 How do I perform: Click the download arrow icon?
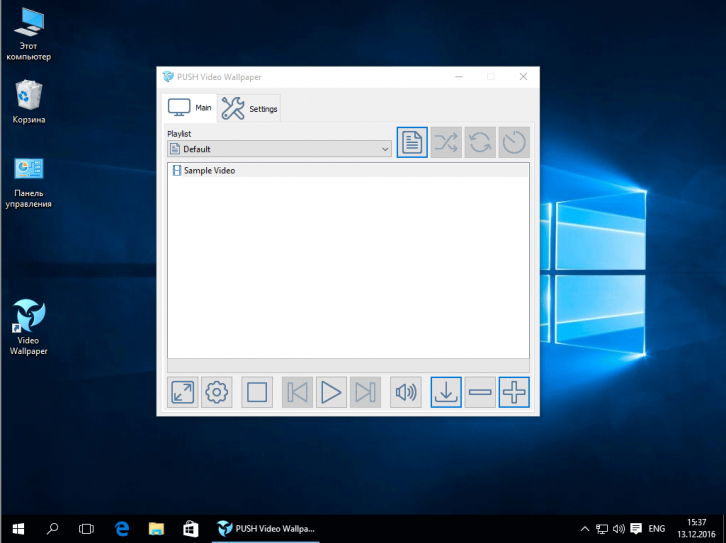click(x=446, y=392)
